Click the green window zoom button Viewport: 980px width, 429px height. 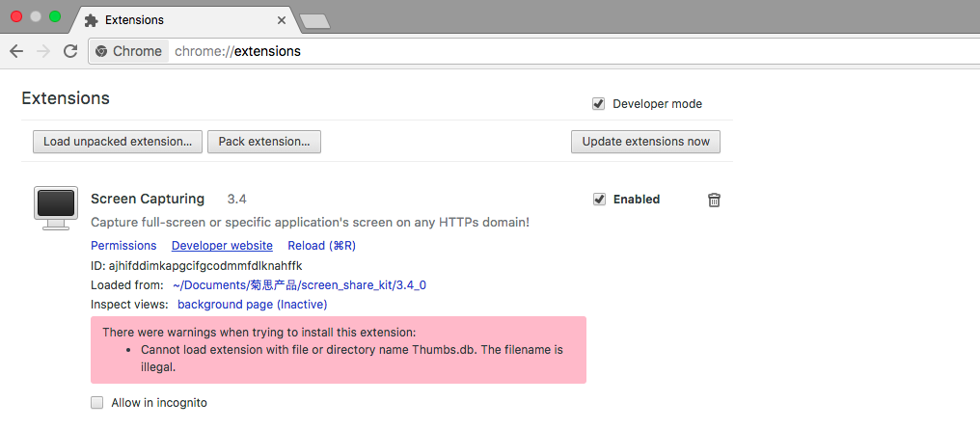pyautogui.click(x=55, y=16)
